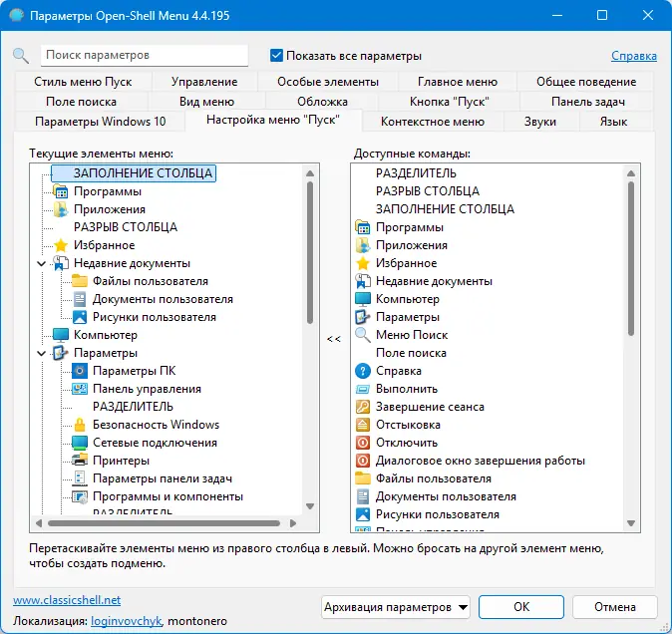Image resolution: width=672 pixels, height=634 pixels.
Task: Select ЗАПОЛНЕНИЕ СТОЛБЦА in current menu items
Action: pos(134,173)
